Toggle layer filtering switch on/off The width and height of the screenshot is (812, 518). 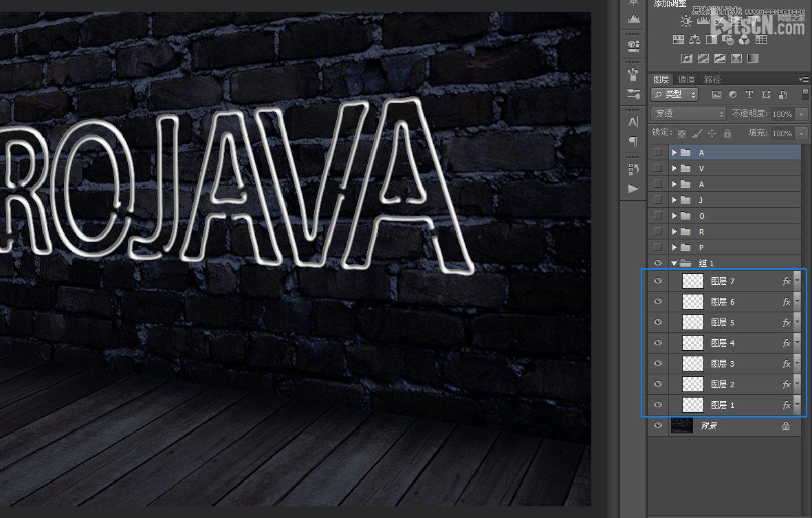coord(804,94)
